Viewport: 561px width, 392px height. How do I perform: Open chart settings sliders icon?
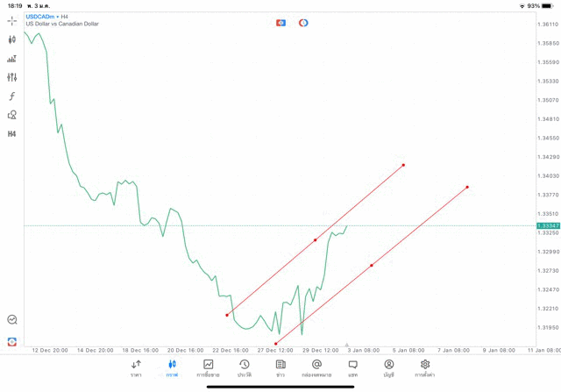(12, 77)
